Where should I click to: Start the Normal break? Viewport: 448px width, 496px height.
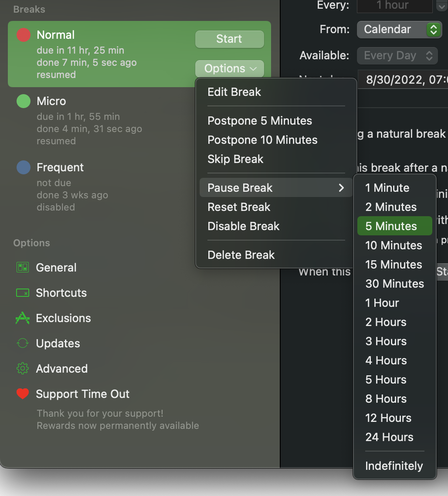230,39
